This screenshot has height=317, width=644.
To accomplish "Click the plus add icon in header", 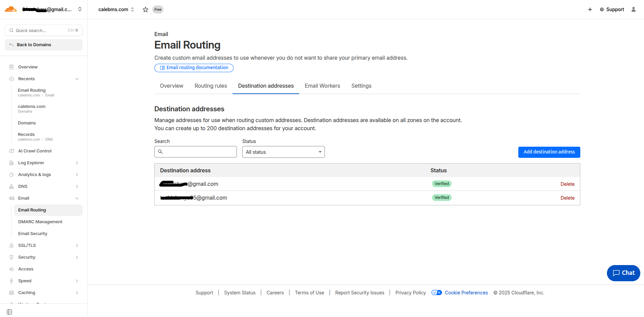I will point(590,9).
